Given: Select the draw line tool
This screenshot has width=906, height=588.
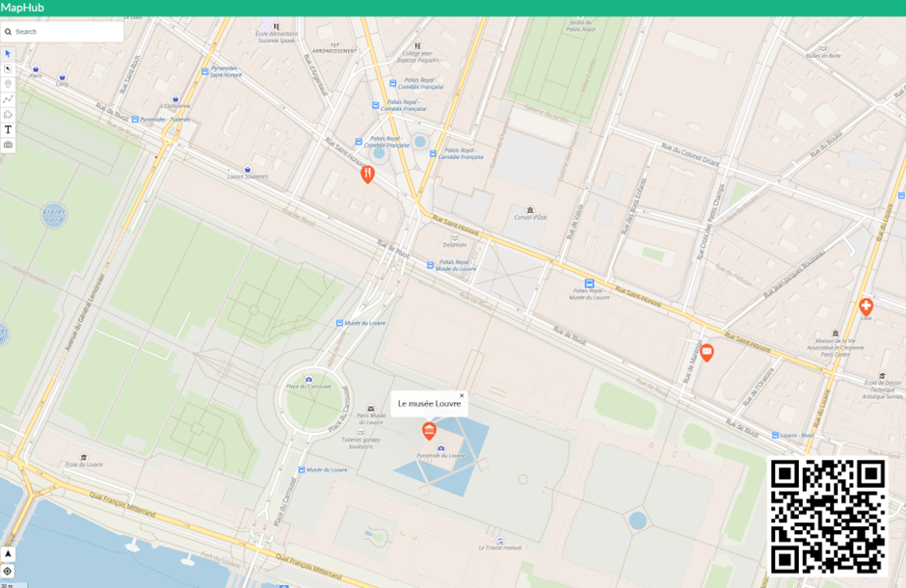Looking at the screenshot, I should pyautogui.click(x=8, y=99).
